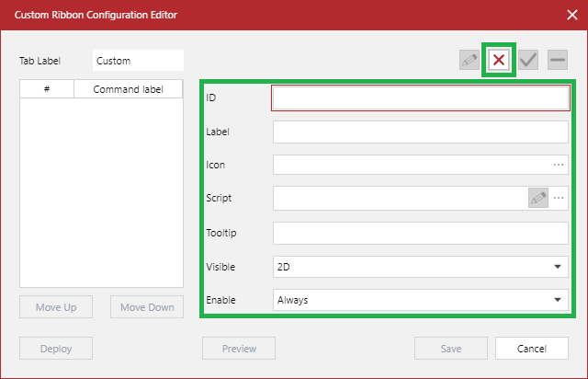Viewport: 588px width, 379px height.
Task: Click the # column header
Action: [46, 89]
